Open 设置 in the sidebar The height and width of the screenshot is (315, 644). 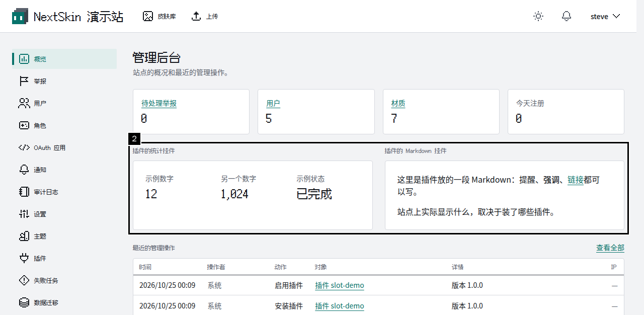pyautogui.click(x=64, y=214)
